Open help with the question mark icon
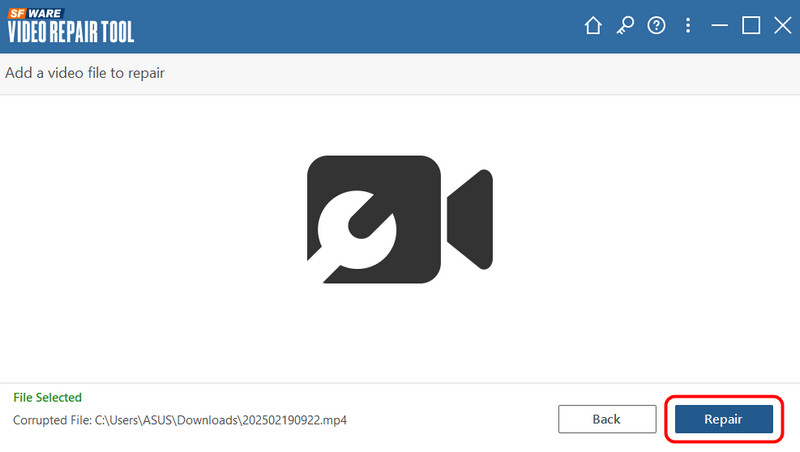 (656, 27)
